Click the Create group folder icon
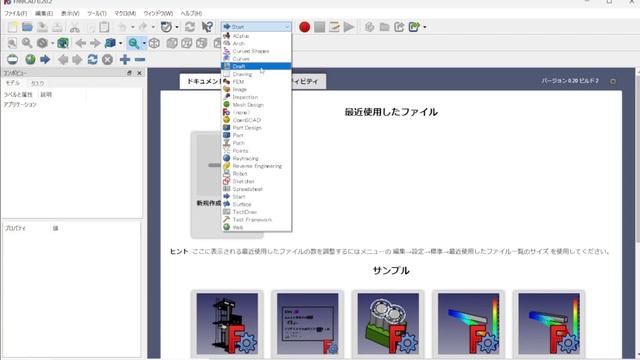This screenshot has width=640, height=360. (384, 27)
